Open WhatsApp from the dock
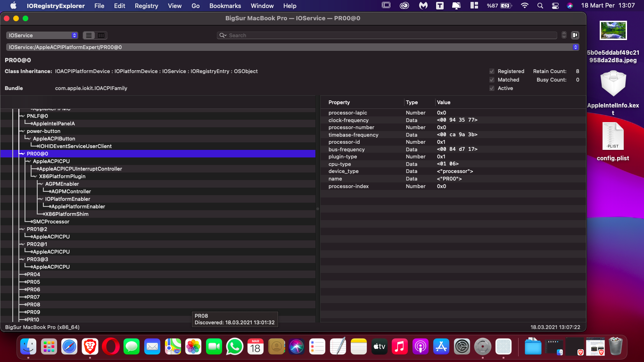644x362 pixels. pos(234,346)
